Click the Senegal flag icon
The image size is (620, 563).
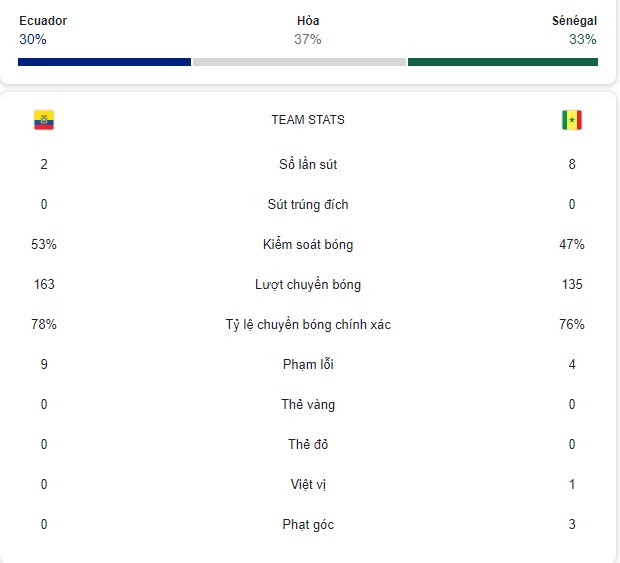(x=572, y=120)
